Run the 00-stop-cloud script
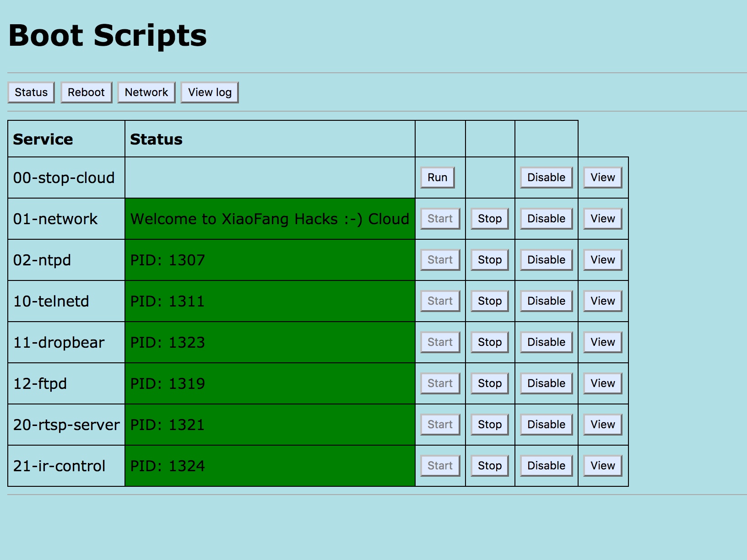The height and width of the screenshot is (560, 747). (x=438, y=178)
